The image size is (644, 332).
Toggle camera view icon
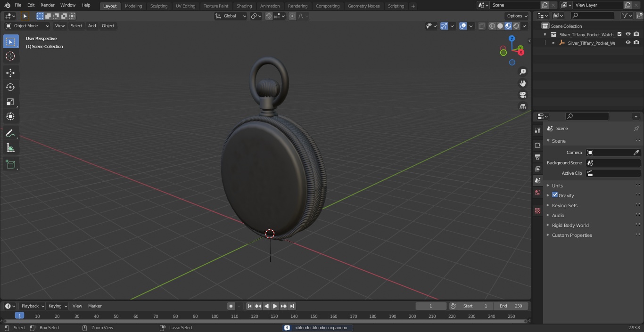522,95
